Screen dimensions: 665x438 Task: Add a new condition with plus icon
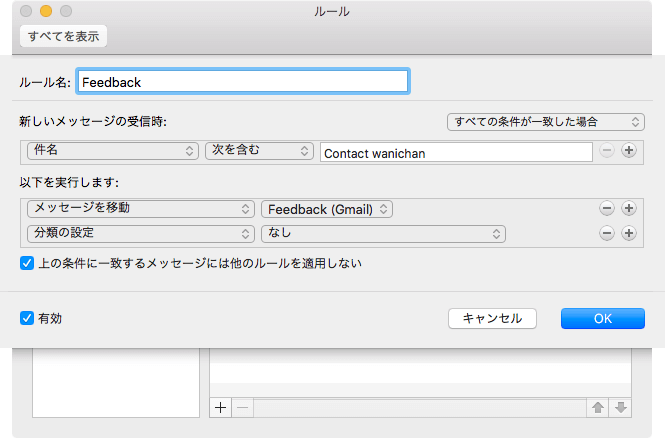(629, 151)
